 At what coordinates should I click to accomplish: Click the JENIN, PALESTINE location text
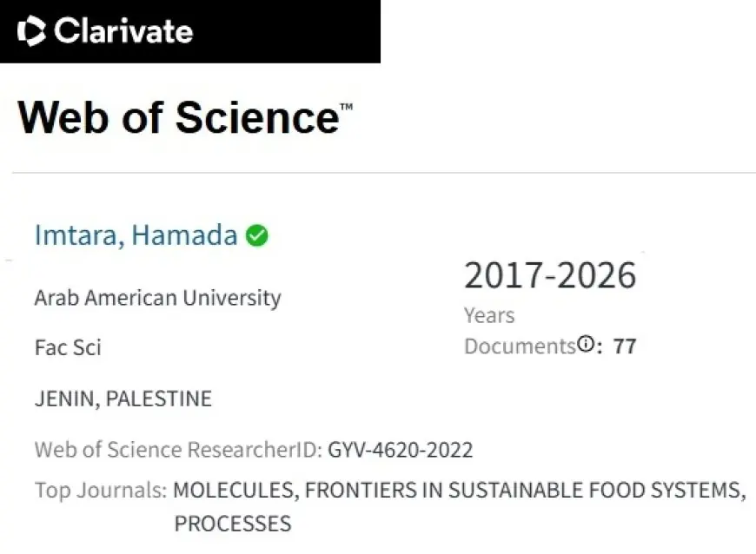click(123, 399)
